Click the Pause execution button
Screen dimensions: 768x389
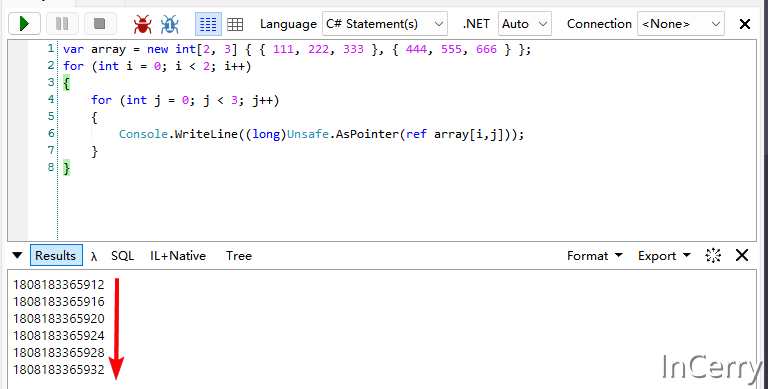[x=62, y=24]
